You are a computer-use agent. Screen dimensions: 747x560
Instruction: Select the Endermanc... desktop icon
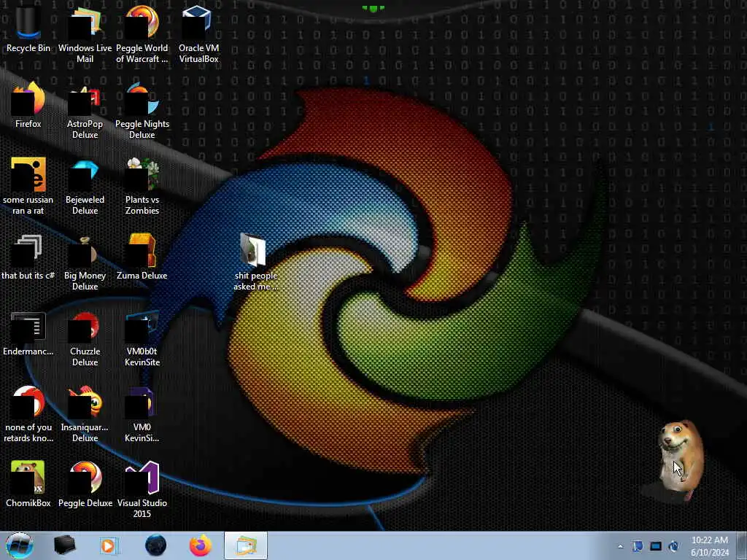click(x=28, y=333)
